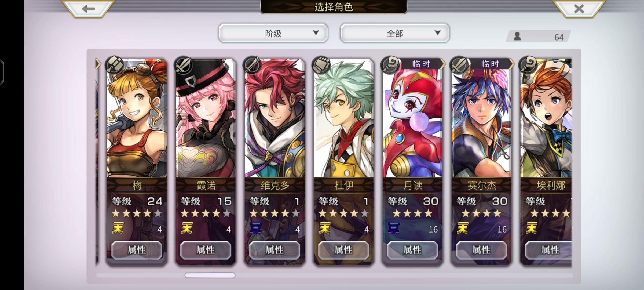
Task: Click the 临时 tag on 赛尔杰's card
Action: click(x=490, y=64)
